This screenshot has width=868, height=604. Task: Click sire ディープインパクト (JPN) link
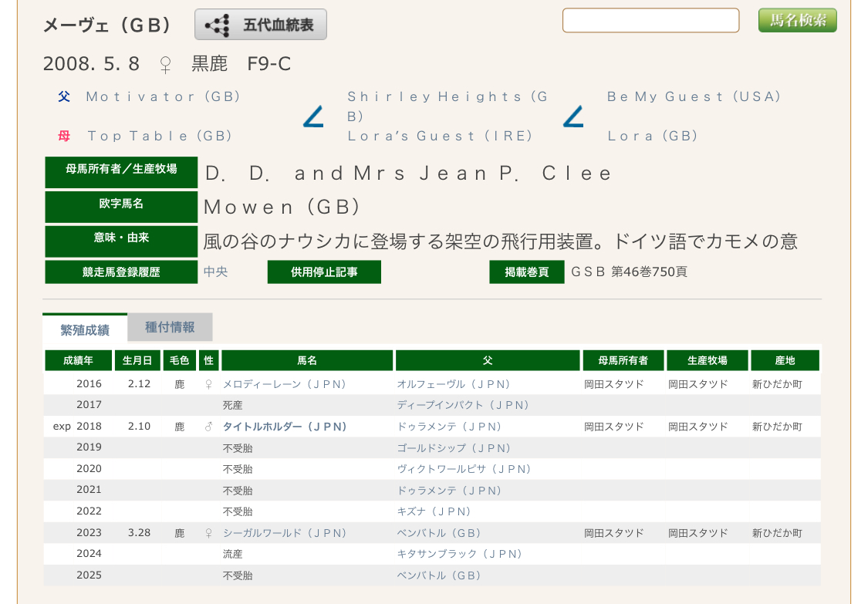(x=463, y=405)
